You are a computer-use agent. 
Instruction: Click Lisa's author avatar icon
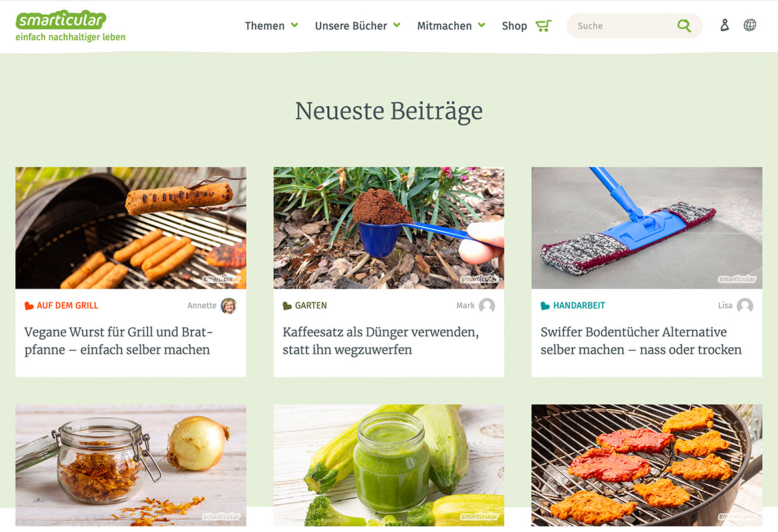pos(745,306)
